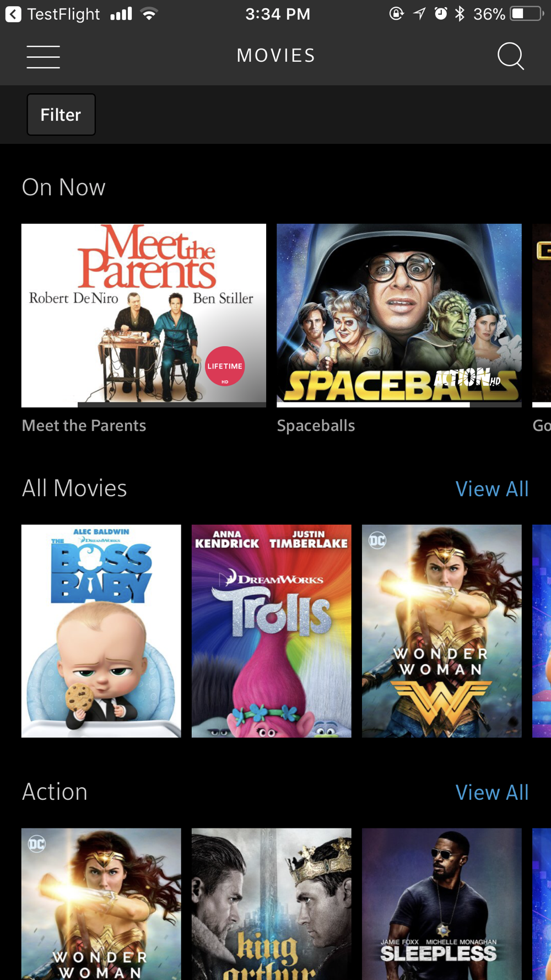Open the Filter options

(x=61, y=115)
